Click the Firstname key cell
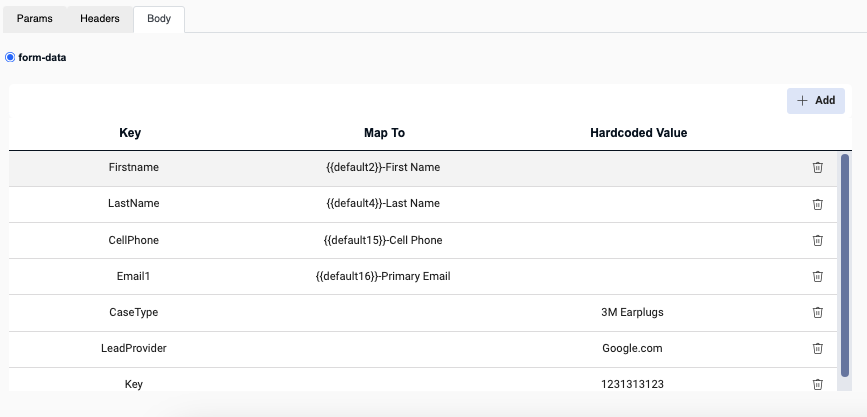 [x=134, y=167]
